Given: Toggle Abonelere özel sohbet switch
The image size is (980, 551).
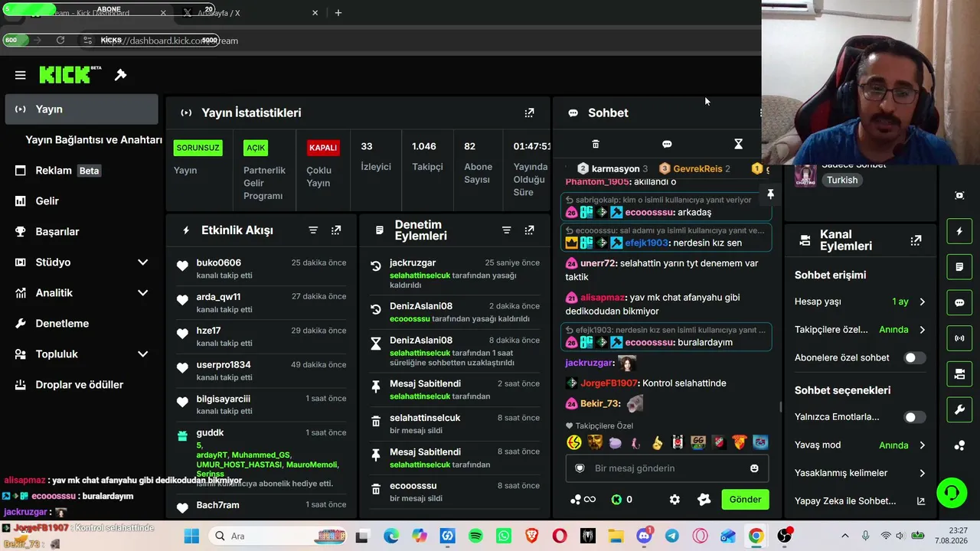Looking at the screenshot, I should click(x=914, y=357).
